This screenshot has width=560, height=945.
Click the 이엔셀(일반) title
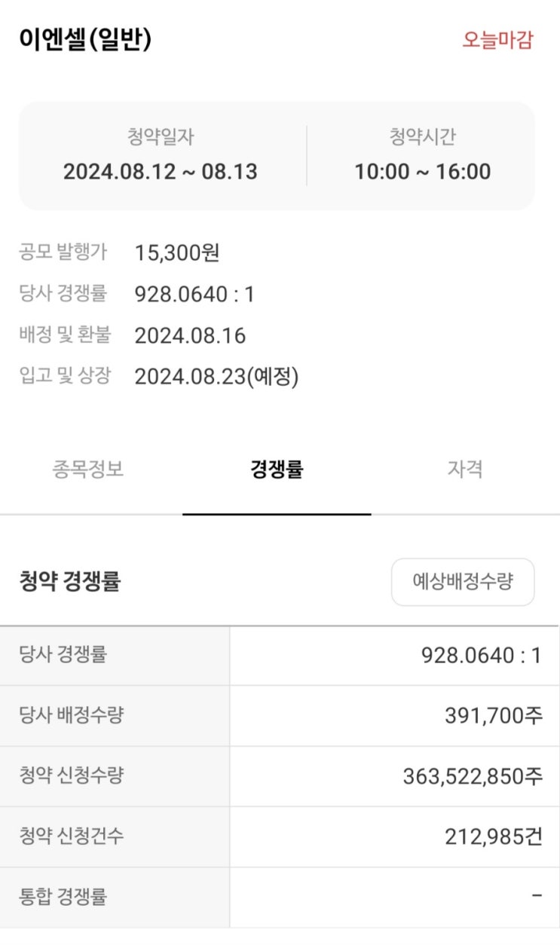point(85,39)
